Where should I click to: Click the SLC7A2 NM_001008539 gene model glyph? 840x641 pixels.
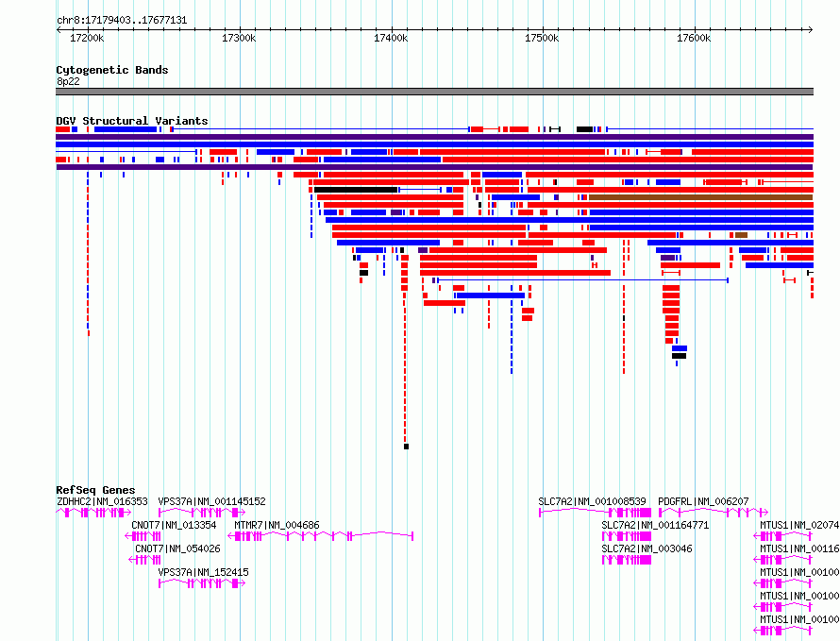[x=596, y=513]
